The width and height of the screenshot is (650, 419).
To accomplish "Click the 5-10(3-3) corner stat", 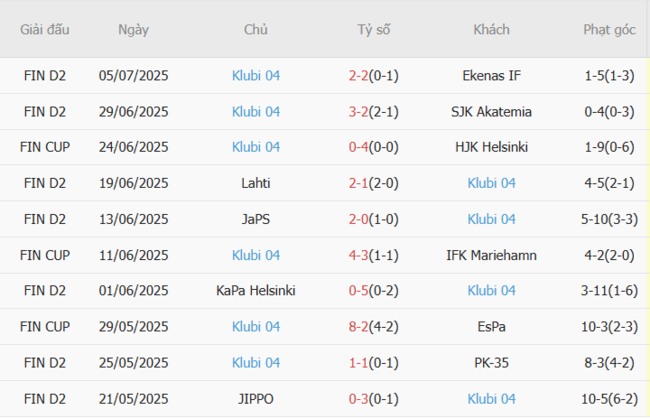I will click(x=609, y=219).
